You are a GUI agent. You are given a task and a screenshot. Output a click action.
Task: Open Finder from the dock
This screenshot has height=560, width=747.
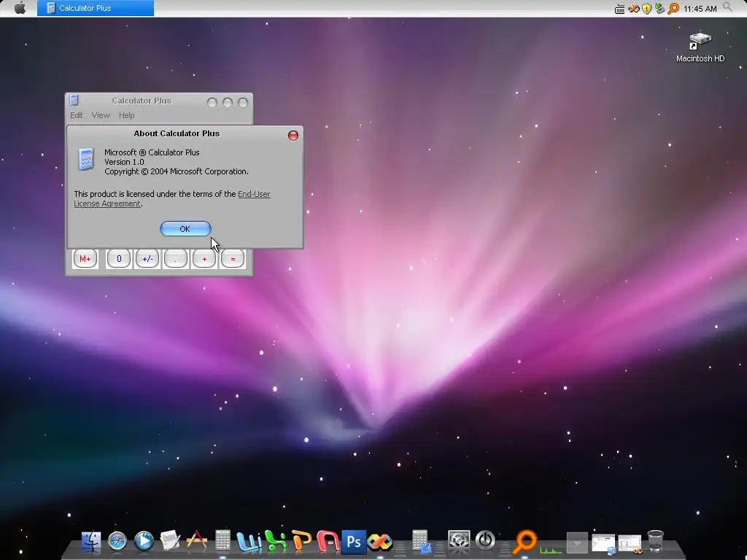click(91, 542)
